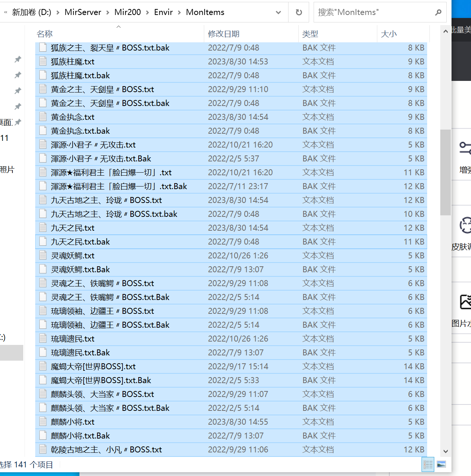Screen dimensions: 471x476
Task: Select 渾源·小君子〃无攻击.txt.Bak file name
Action: [101, 158]
